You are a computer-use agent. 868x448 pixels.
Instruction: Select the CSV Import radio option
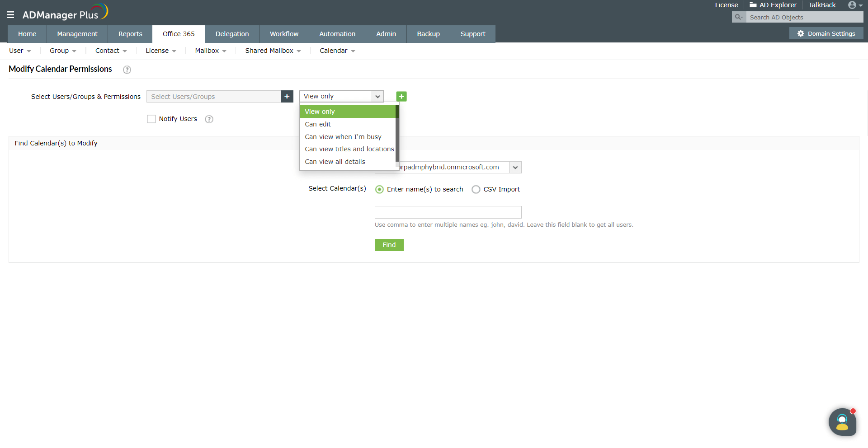[476, 190]
